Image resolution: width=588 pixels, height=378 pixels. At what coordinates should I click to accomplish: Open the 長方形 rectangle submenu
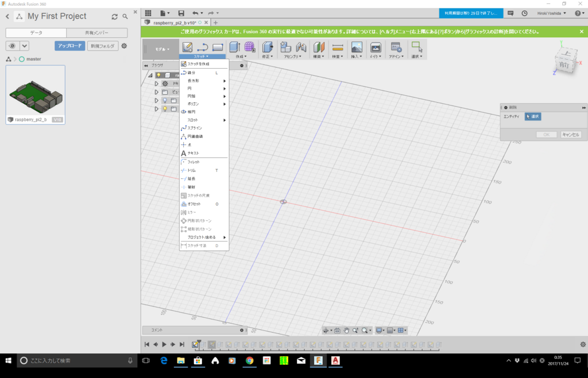click(204, 81)
